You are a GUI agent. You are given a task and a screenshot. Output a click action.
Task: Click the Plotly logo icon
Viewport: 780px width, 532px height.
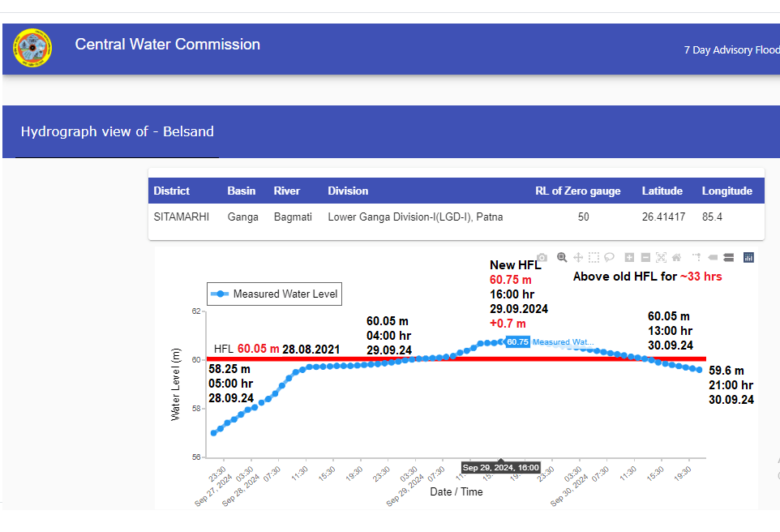[x=748, y=257]
